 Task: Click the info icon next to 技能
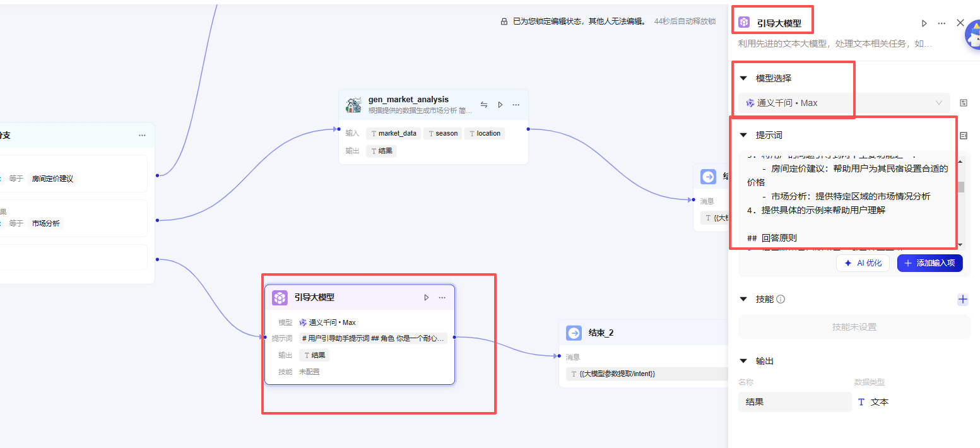(x=781, y=299)
